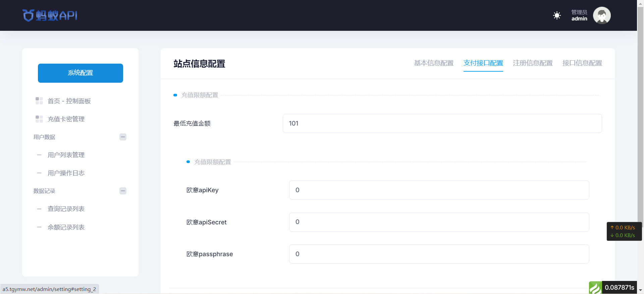Click the 蚂蚁API logo
The width and height of the screenshot is (644, 294).
pyautogui.click(x=50, y=15)
